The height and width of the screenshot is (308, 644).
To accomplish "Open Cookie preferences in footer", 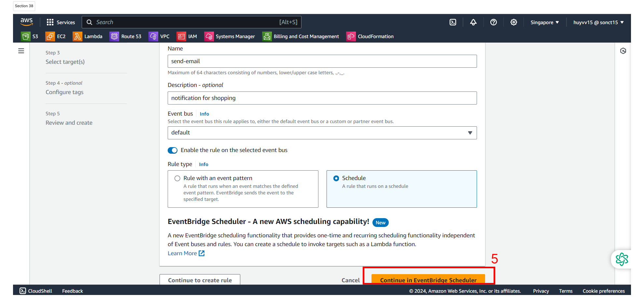I will point(604,291).
